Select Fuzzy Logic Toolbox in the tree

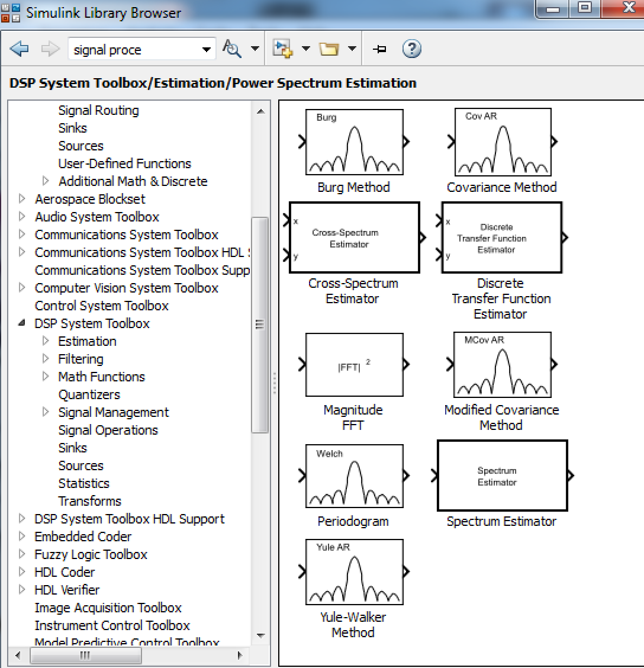91,554
